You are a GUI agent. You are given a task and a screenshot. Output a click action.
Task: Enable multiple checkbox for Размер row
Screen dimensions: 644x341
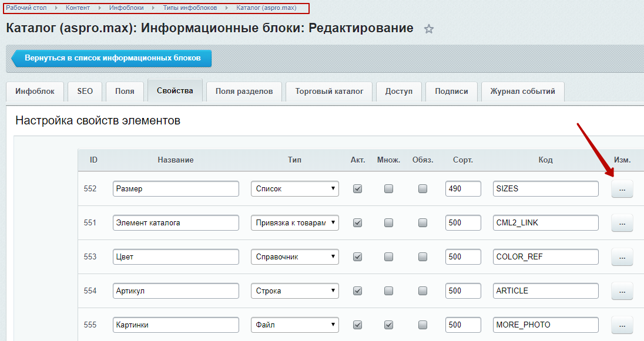(x=388, y=189)
